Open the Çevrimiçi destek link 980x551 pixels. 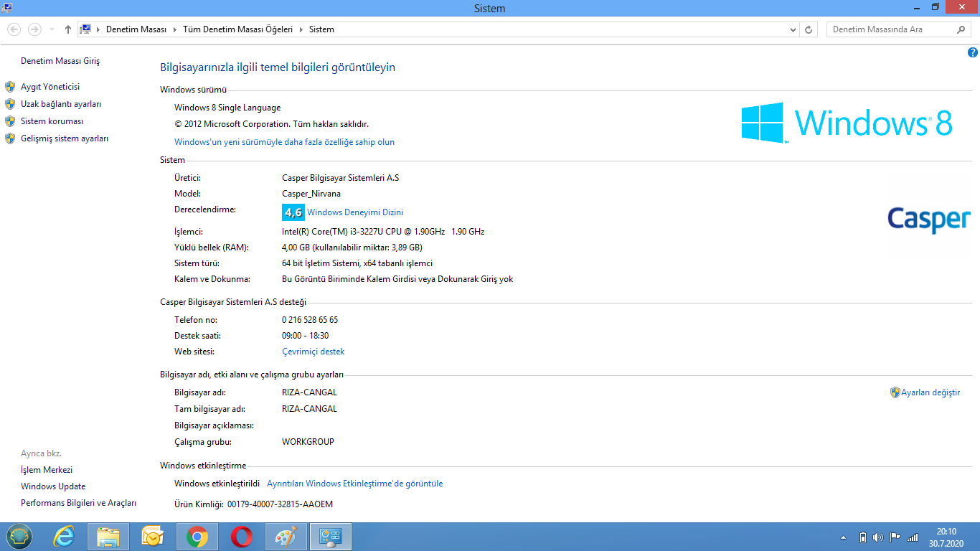[x=314, y=352]
